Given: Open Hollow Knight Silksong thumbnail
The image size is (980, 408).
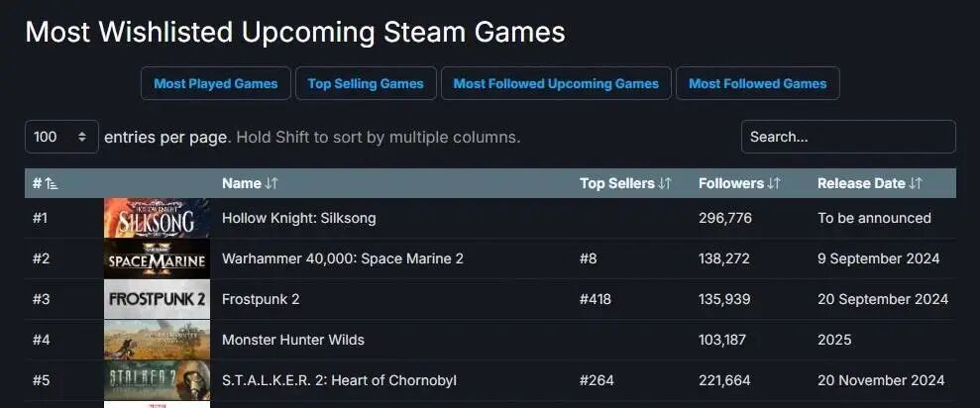Looking at the screenshot, I should (x=157, y=218).
